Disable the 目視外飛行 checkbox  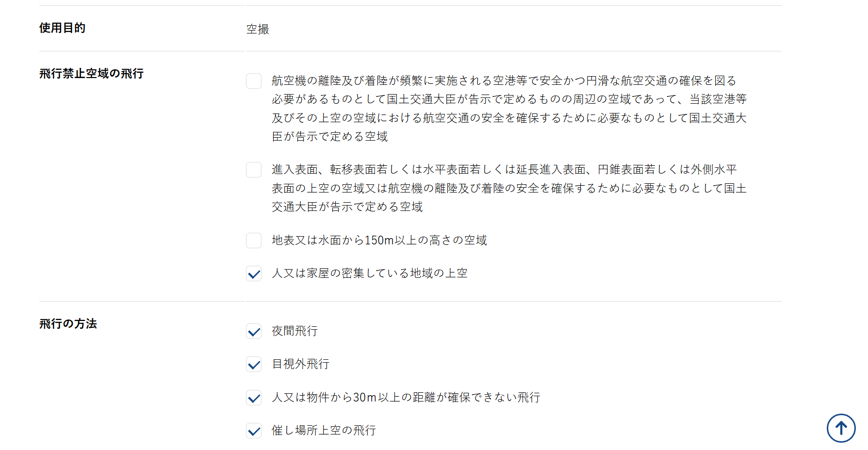click(x=254, y=364)
